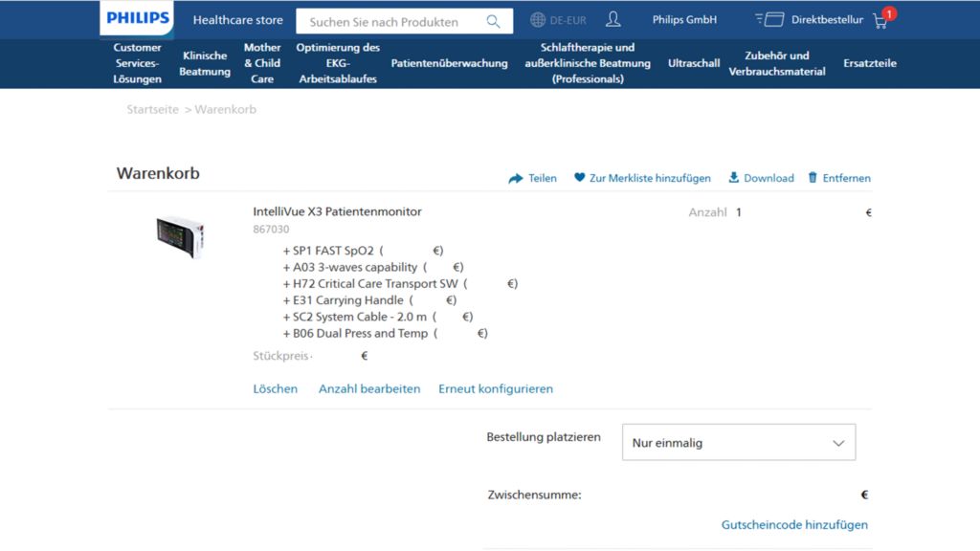Click E31 Carrying Handle option
The image size is (980, 551).
(369, 299)
